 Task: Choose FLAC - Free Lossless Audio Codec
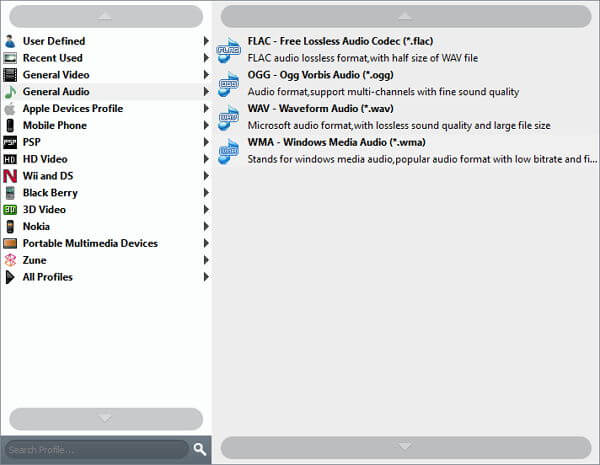pyautogui.click(x=406, y=50)
